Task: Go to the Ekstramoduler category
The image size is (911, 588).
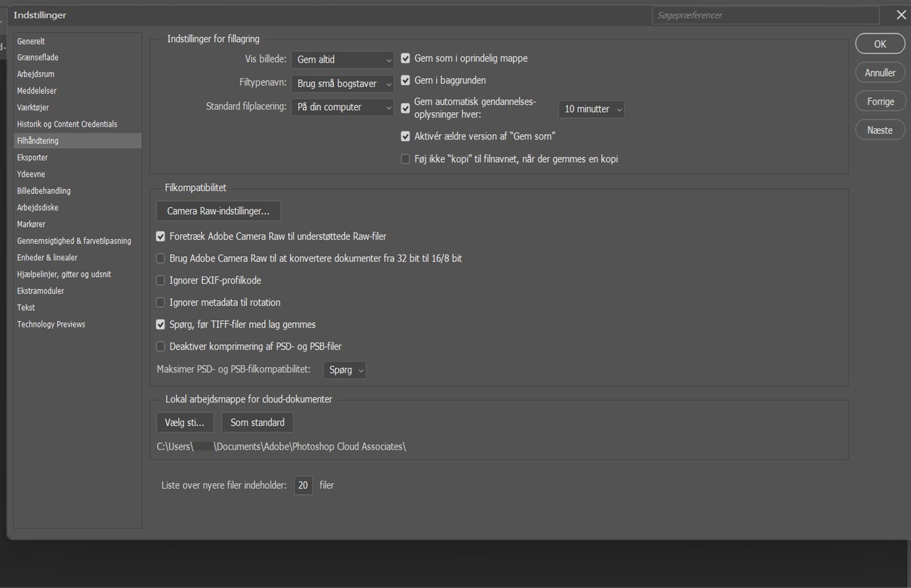Action: pos(77,291)
